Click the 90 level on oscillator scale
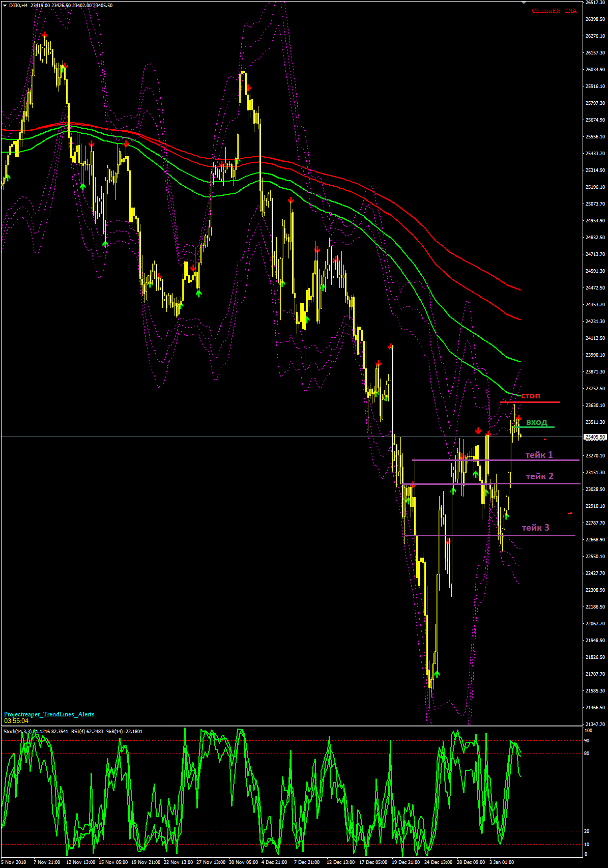 pyautogui.click(x=587, y=741)
